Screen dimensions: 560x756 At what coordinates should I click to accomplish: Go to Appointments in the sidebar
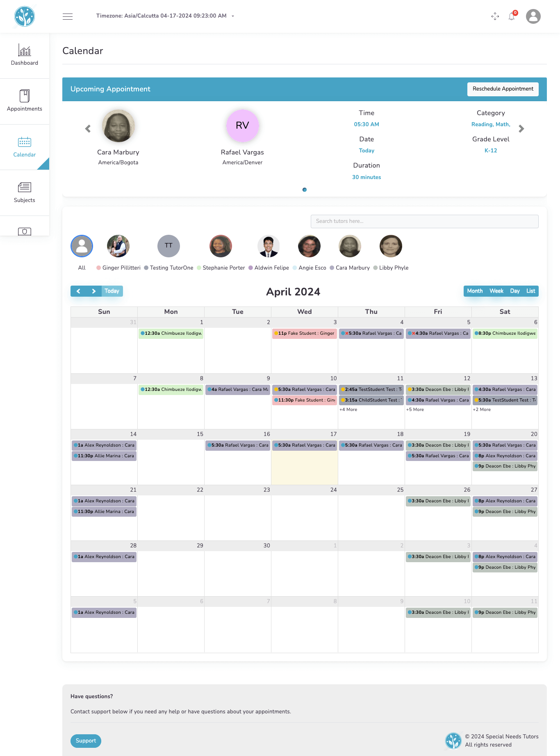coord(25,101)
